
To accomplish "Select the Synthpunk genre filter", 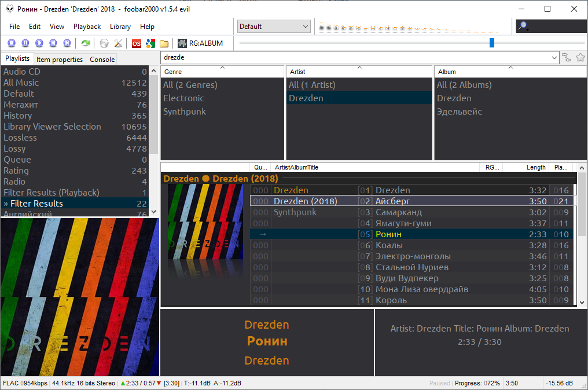I will [185, 112].
